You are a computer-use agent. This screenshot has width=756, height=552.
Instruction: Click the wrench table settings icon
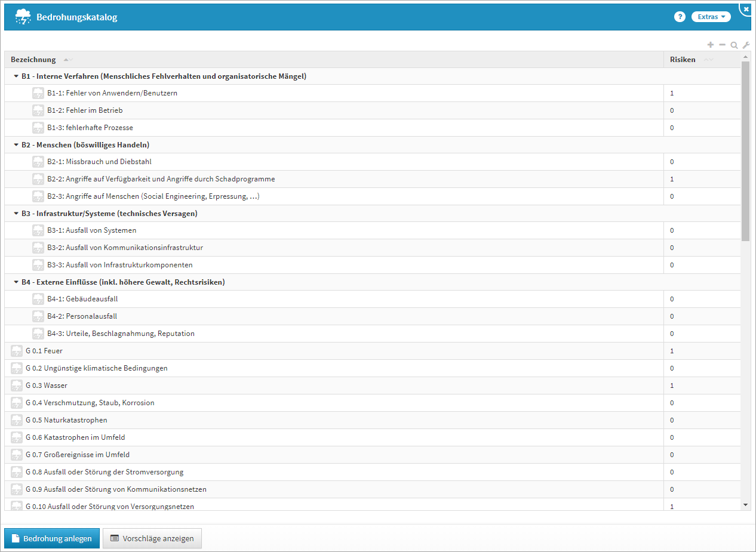[x=745, y=45]
